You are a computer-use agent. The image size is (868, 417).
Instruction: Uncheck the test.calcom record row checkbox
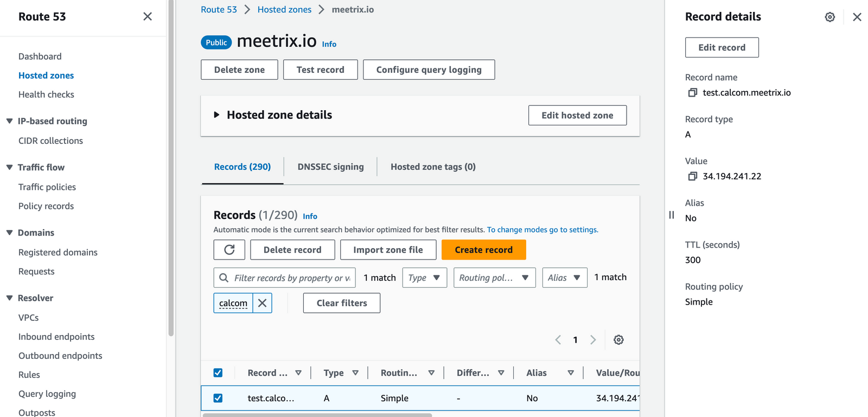click(x=218, y=398)
